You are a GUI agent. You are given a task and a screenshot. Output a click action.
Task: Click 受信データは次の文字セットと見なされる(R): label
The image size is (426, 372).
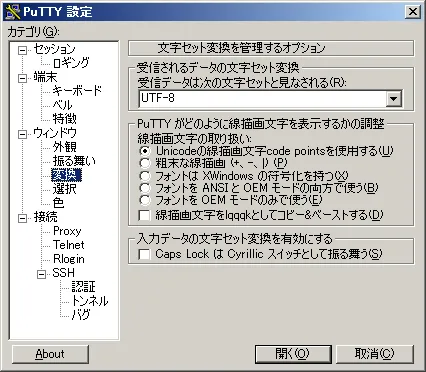(242, 82)
